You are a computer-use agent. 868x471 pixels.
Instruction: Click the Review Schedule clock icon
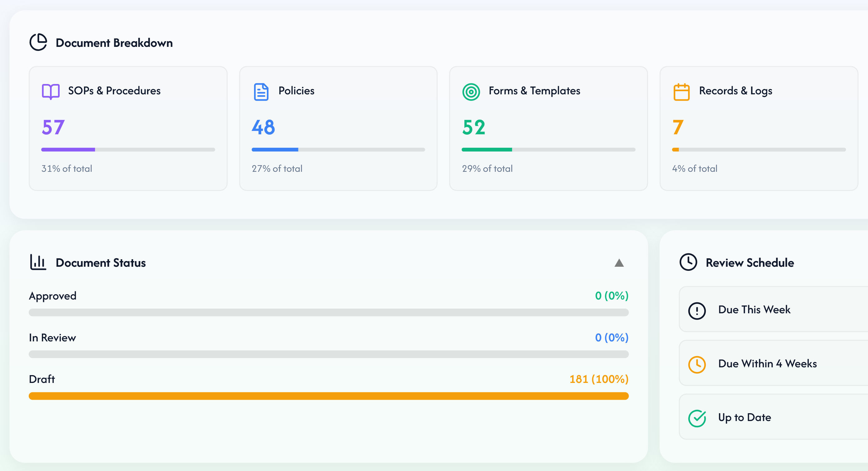coord(688,262)
